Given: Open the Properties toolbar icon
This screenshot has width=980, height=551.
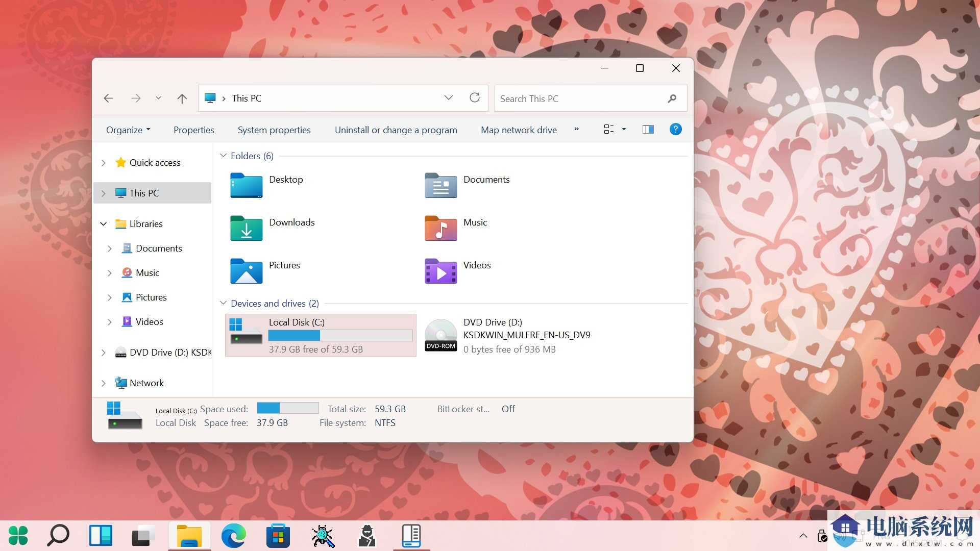Looking at the screenshot, I should click(194, 129).
